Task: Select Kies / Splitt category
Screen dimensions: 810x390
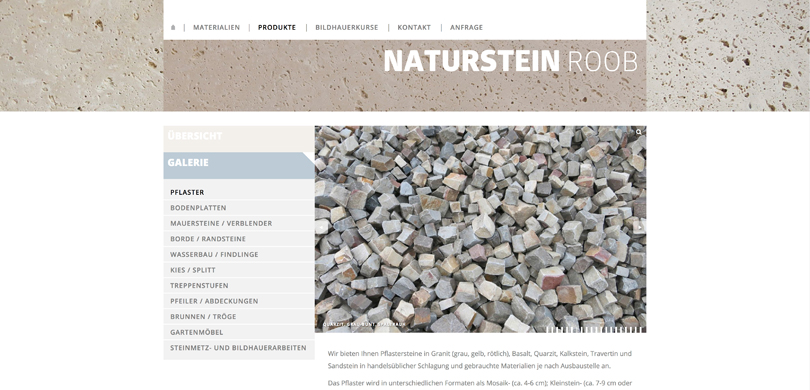Action: [x=239, y=270]
